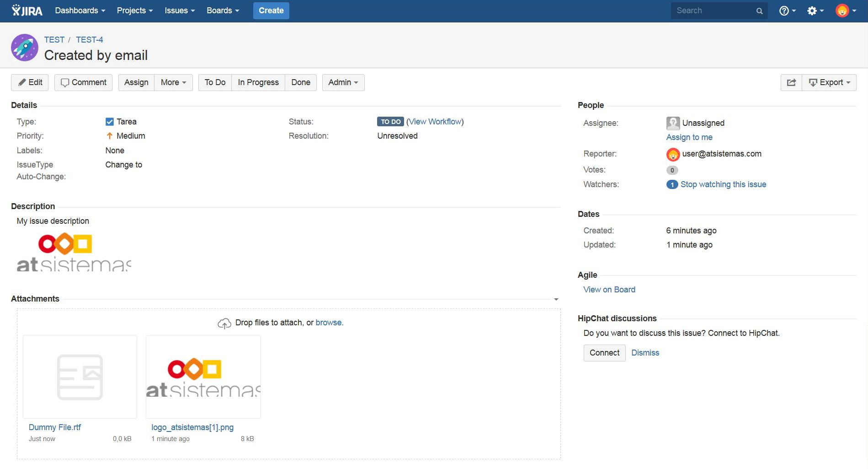Viewport: 868px width, 469px height.
Task: Open the Export dropdown
Action: 829,82
